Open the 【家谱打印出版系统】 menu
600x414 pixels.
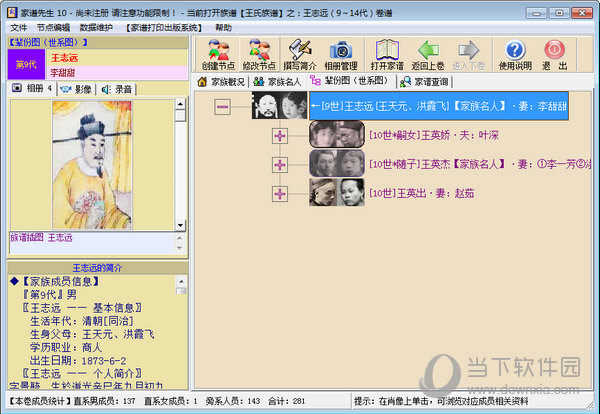coord(164,28)
